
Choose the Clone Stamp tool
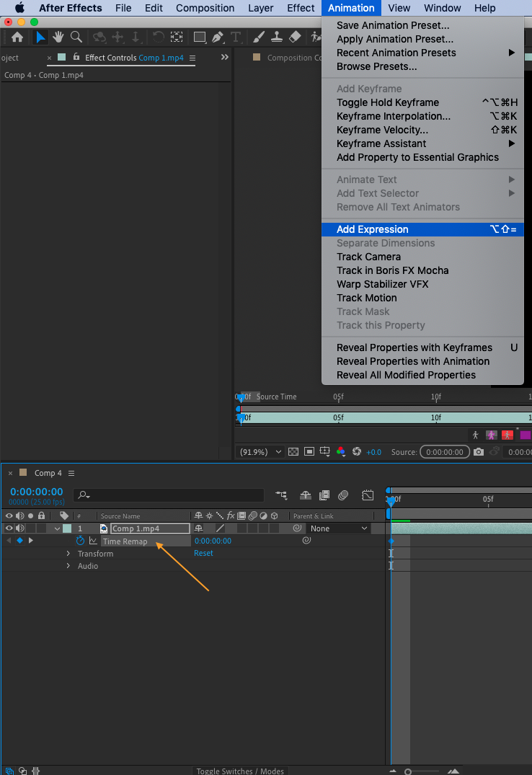pos(275,37)
